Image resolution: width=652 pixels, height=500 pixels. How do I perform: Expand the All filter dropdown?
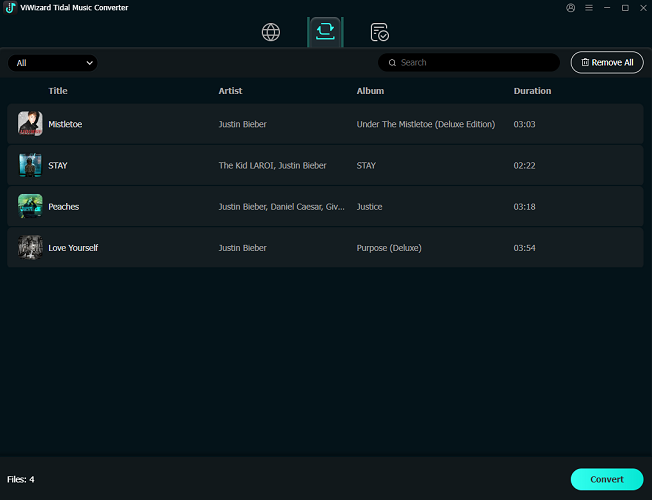pos(53,63)
